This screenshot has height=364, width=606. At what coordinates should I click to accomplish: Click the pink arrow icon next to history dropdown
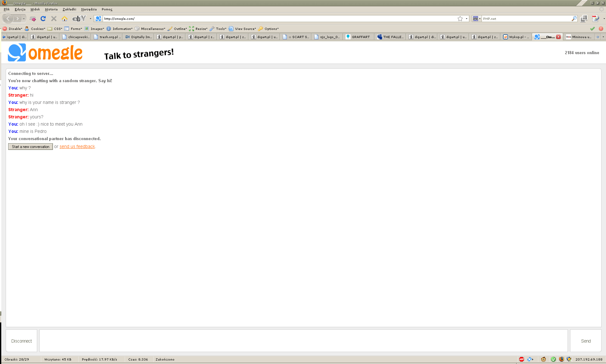33,19
